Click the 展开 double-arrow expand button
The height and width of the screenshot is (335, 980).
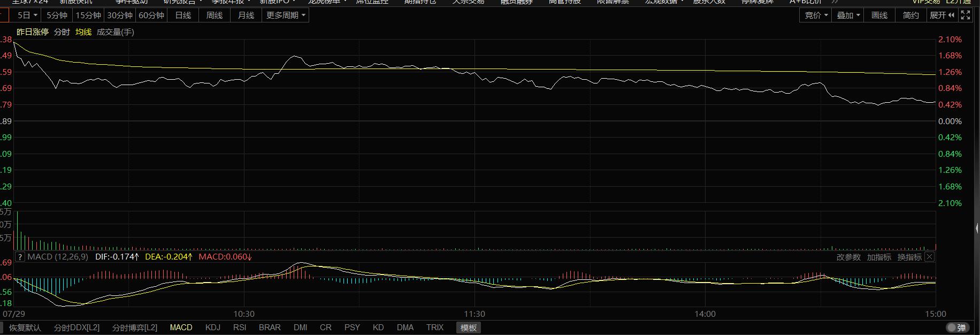pyautogui.click(x=941, y=16)
